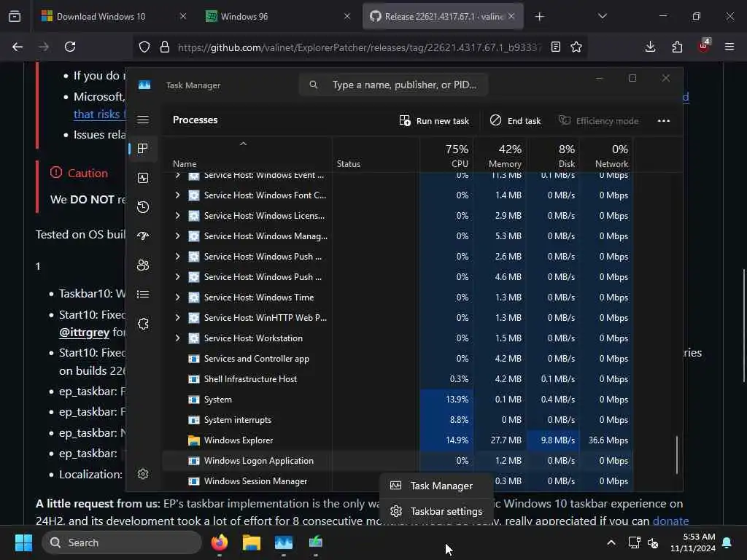Focus the Task Manager search box

[x=393, y=85]
